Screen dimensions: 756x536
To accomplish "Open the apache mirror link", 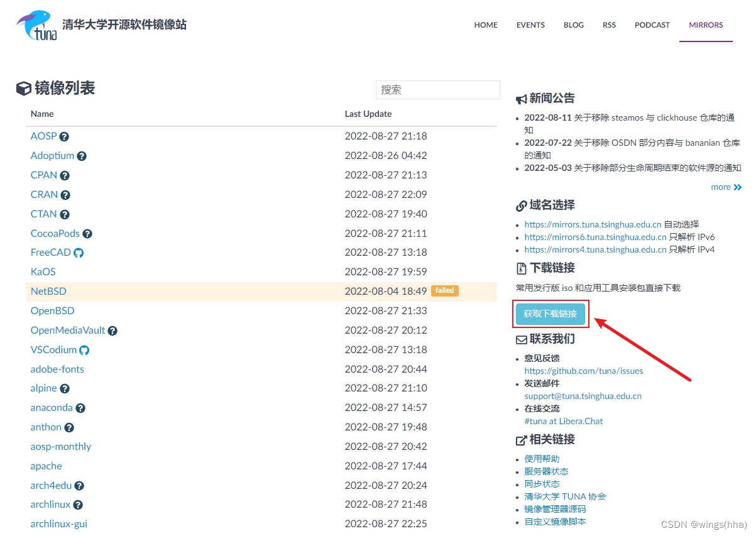I will point(46,466).
